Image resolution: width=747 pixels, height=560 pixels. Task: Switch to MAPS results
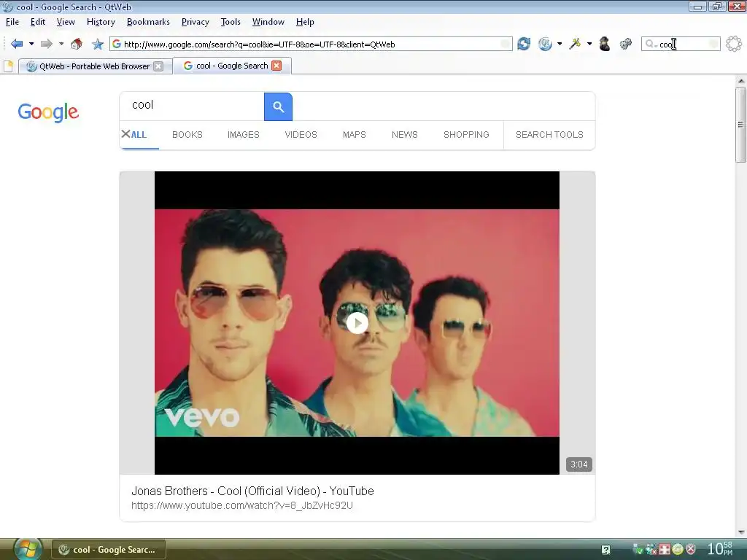[x=355, y=135]
